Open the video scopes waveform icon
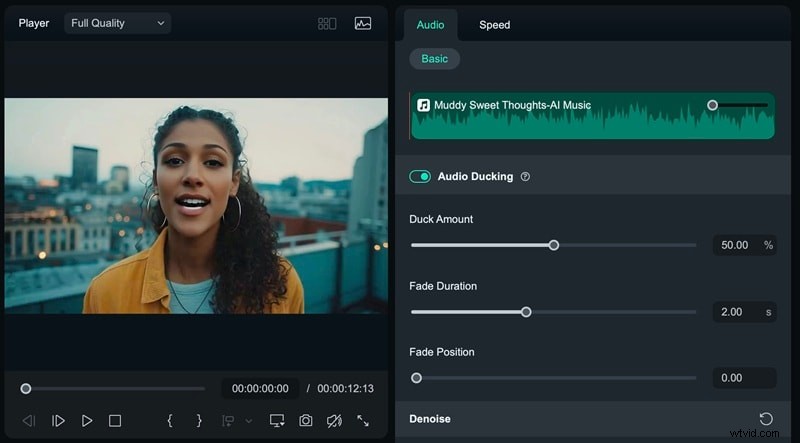The height and width of the screenshot is (443, 800). (x=363, y=23)
